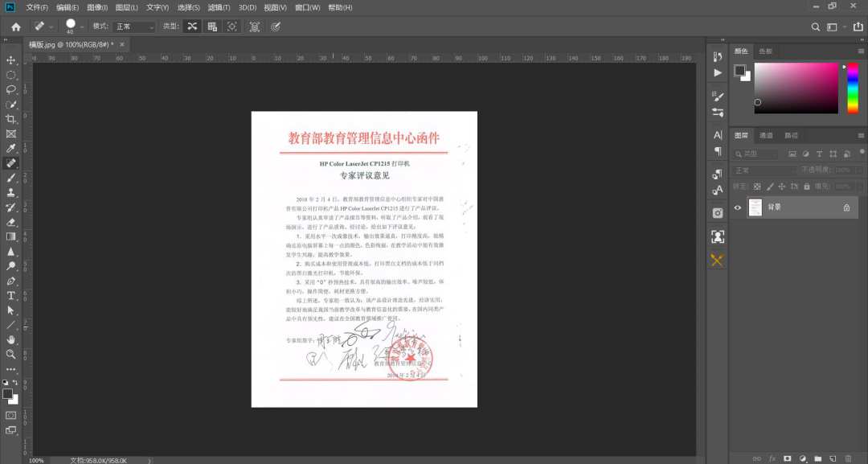The width and height of the screenshot is (868, 464).
Task: Switch to the 通道 tab
Action: click(x=767, y=136)
